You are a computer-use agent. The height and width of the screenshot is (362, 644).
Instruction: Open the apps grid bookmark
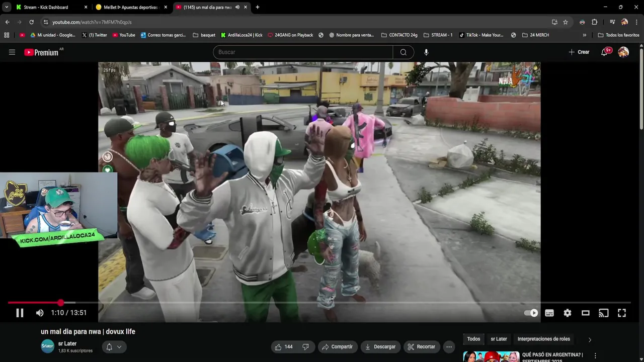click(x=7, y=35)
